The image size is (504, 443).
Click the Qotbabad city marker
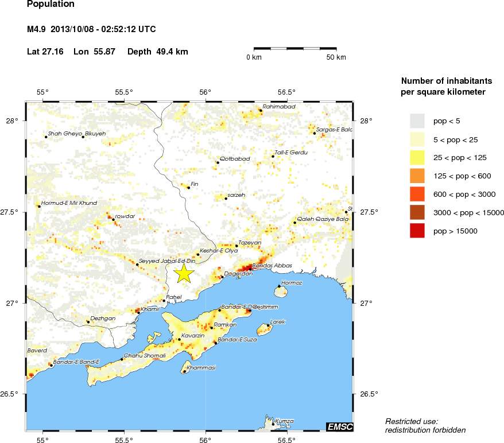point(218,162)
